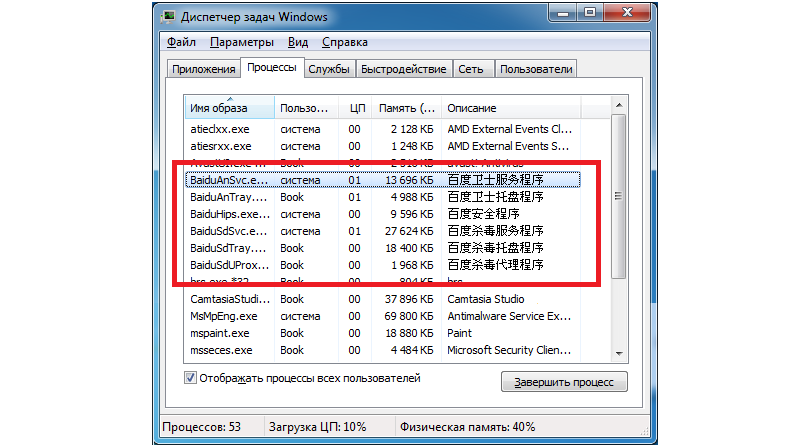
Task: Open the Вид menu
Action: click(x=297, y=42)
